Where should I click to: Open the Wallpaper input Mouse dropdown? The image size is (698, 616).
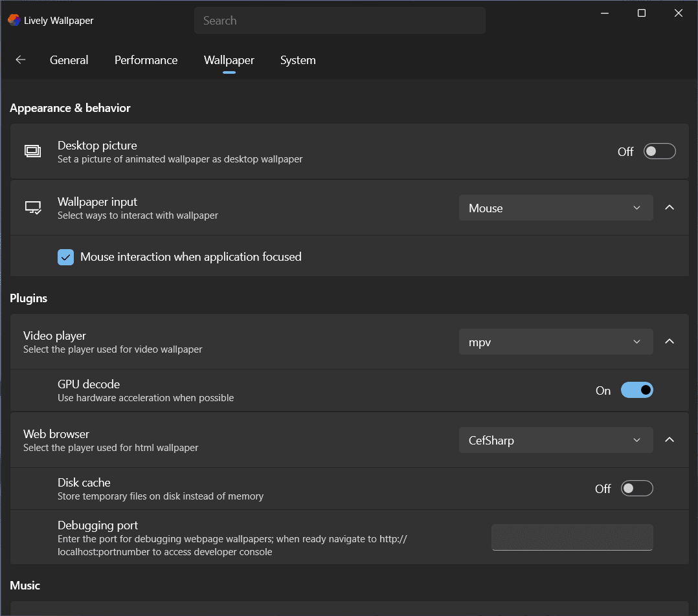(x=556, y=208)
